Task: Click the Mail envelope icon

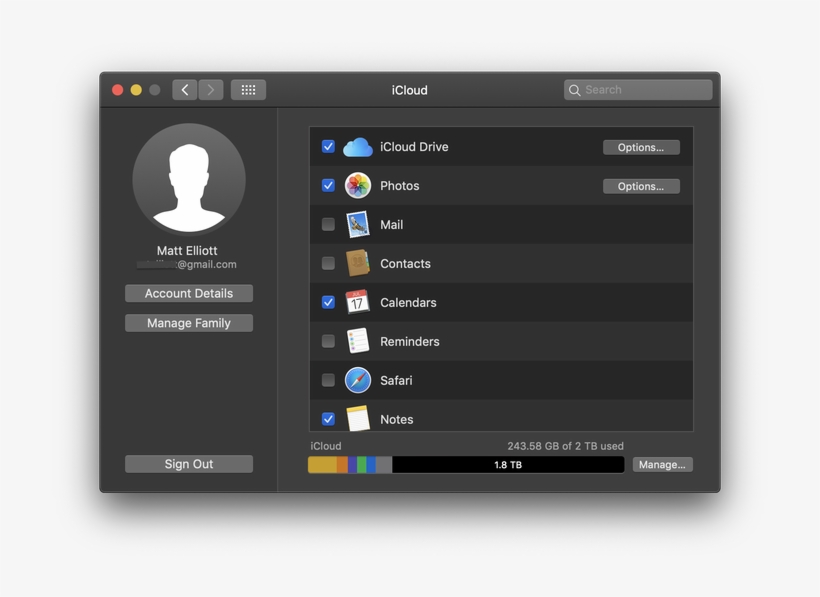Action: [x=358, y=224]
